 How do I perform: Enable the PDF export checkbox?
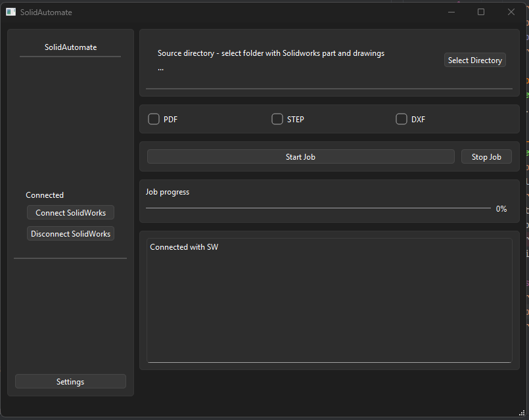click(154, 119)
